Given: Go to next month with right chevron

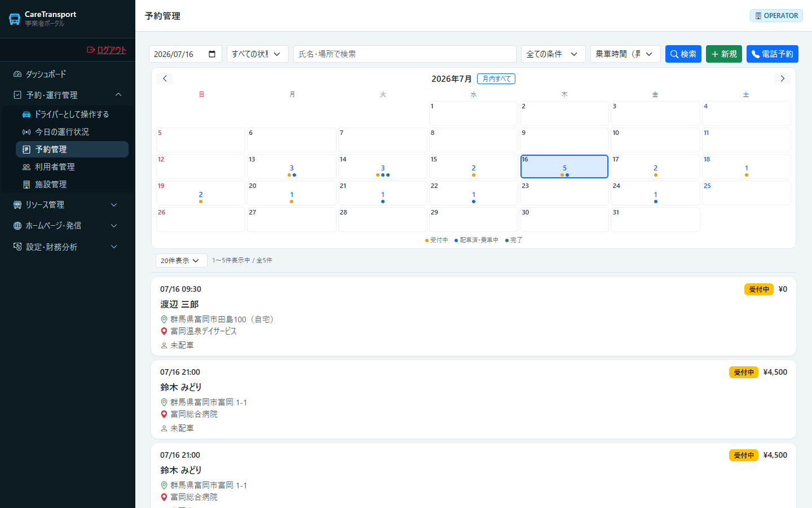Looking at the screenshot, I should tap(782, 78).
